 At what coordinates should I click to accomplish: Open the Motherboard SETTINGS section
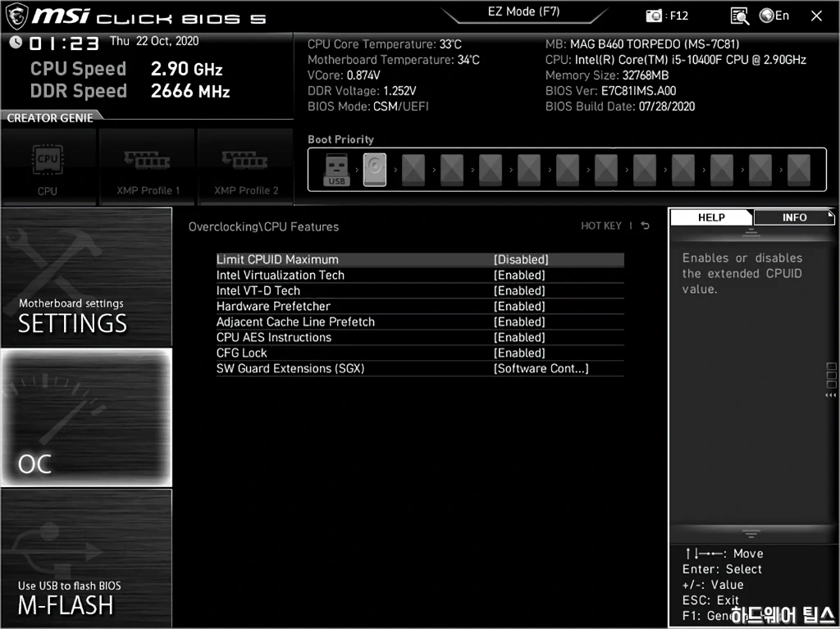(x=86, y=277)
